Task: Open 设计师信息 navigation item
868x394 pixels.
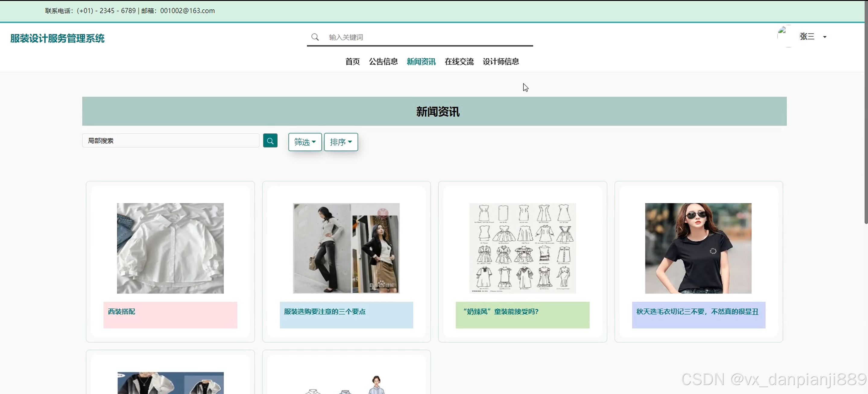Action: click(500, 61)
